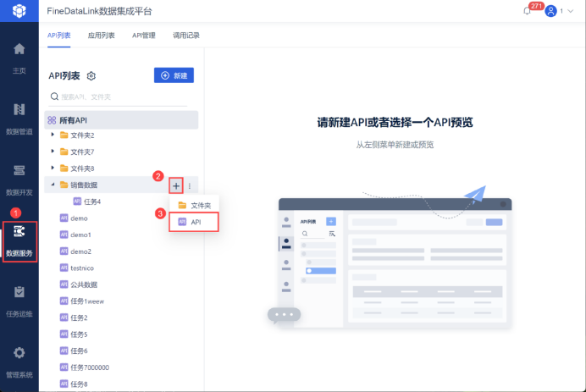Click the FineDataLink logo icon
The image size is (586, 392).
(19, 10)
